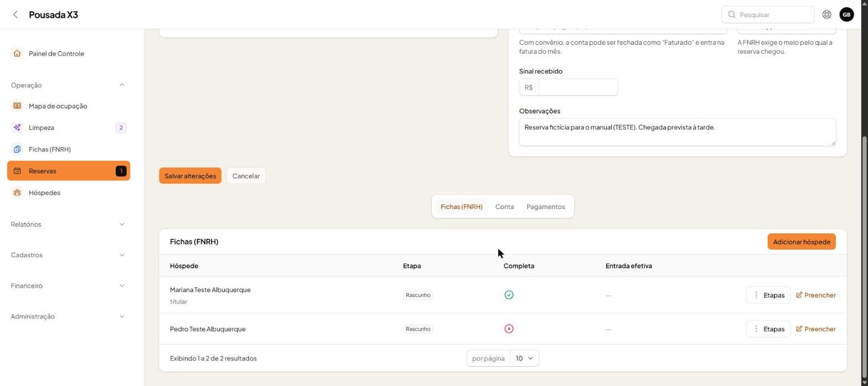Click Salvar alterações button
This screenshot has width=868, height=386.
190,176
